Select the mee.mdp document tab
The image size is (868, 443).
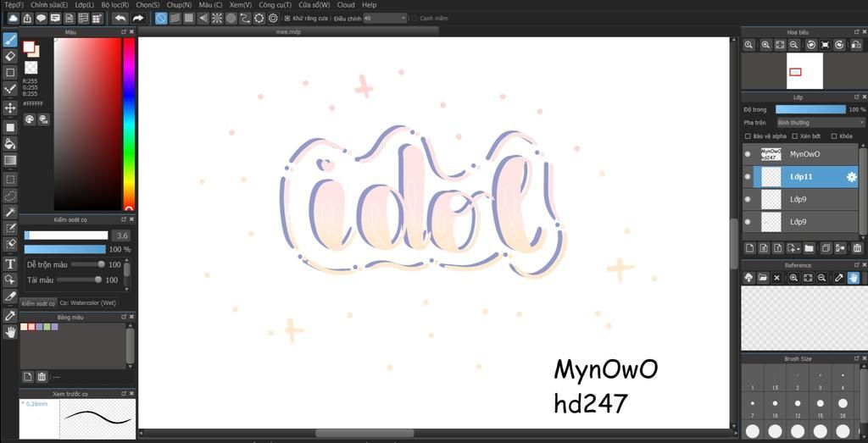point(288,31)
